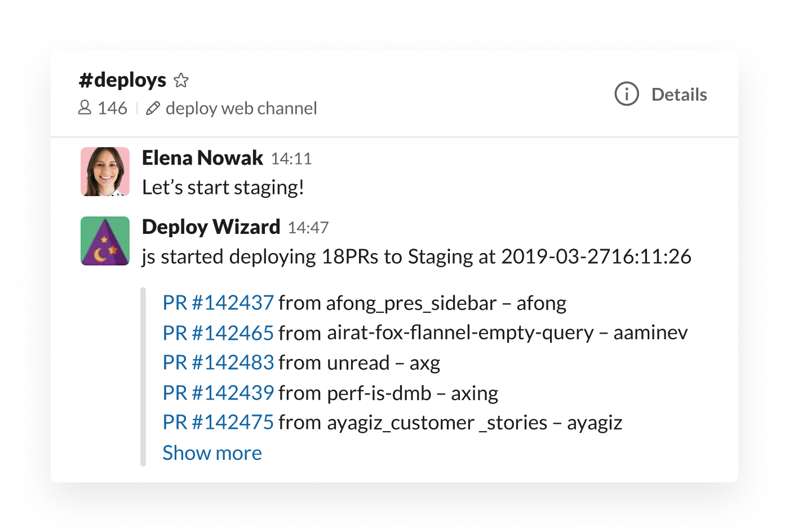The height and width of the screenshot is (532, 789).
Task: Open the Details info icon
Action: [627, 94]
